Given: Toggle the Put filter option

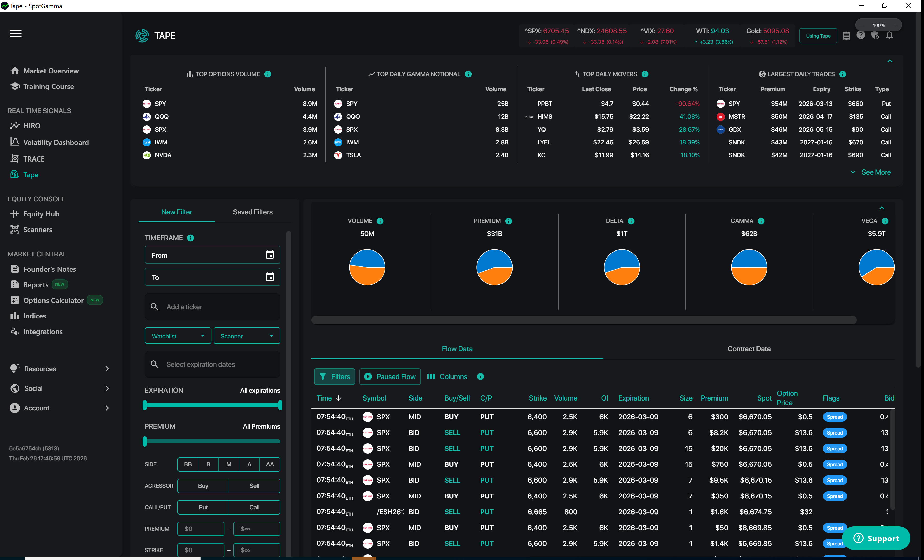Looking at the screenshot, I should click(203, 507).
